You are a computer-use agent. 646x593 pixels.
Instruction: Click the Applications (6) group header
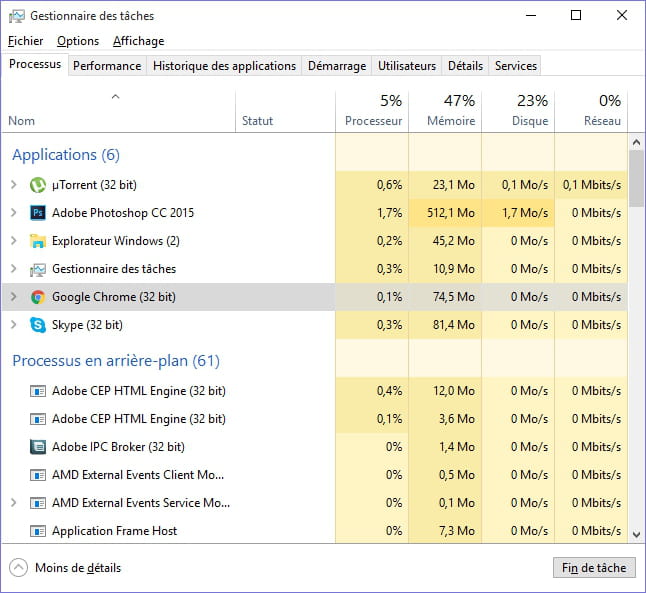click(x=66, y=155)
